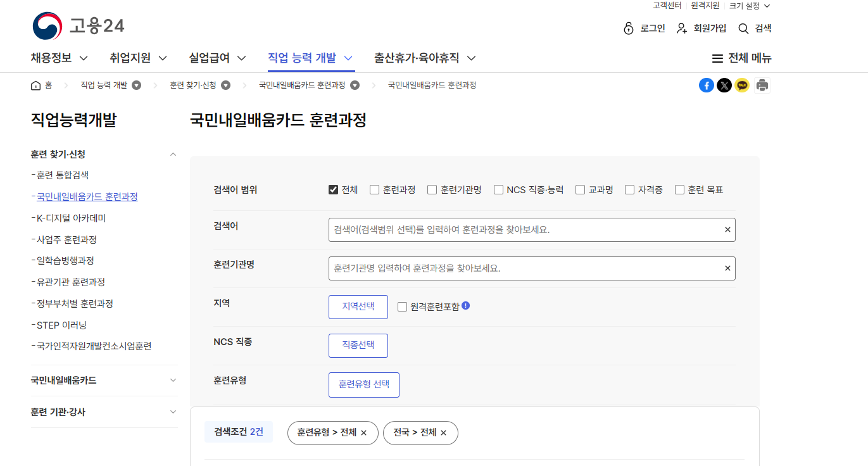Check the 훈련과정 checkbox
This screenshot has height=466, width=868.
click(375, 189)
